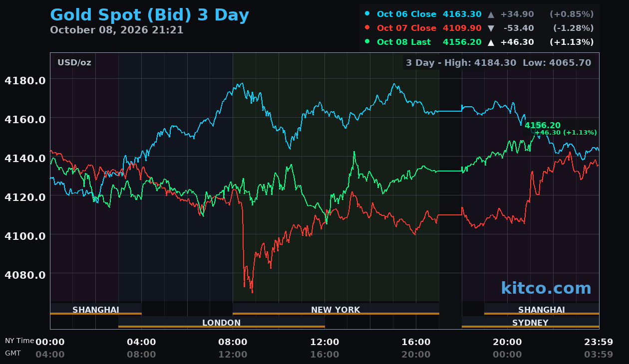Screen dimensions: 629x364
Task: Click the blue Oct 06 legend dot
Action: coord(367,13)
